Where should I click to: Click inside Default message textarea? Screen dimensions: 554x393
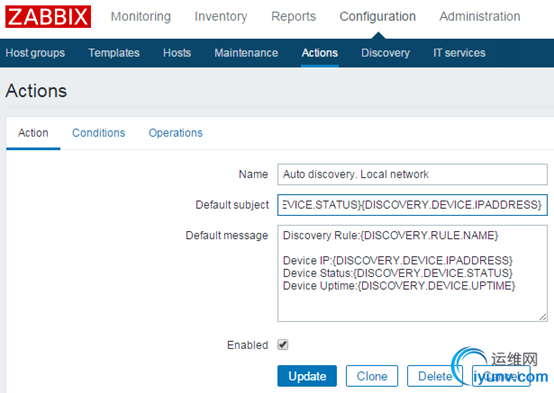click(412, 273)
